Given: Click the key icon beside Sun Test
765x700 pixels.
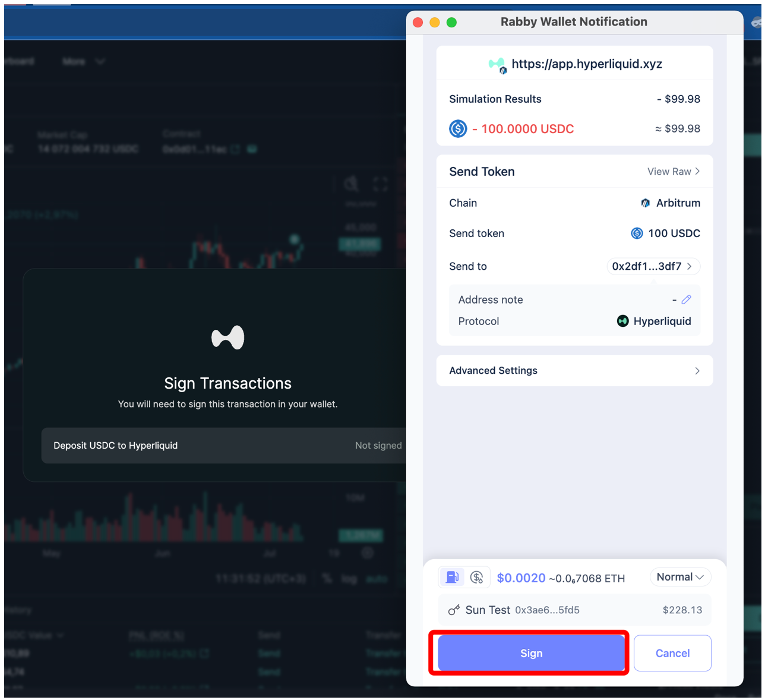Looking at the screenshot, I should pos(454,610).
